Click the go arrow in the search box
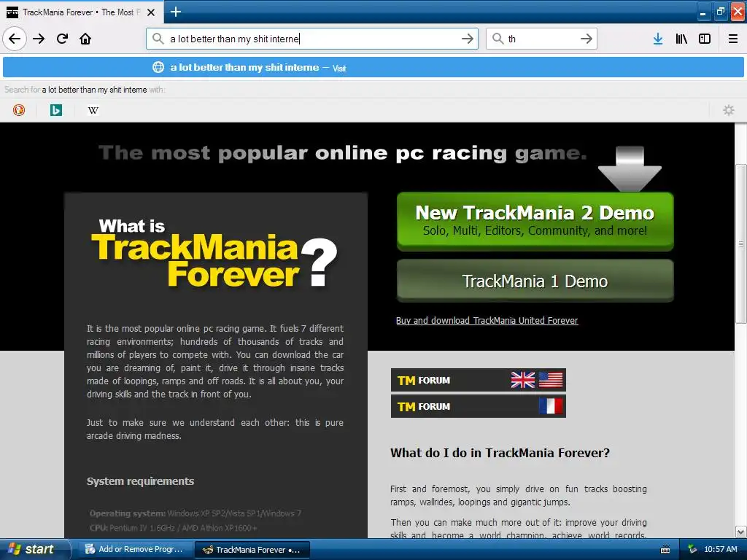The image size is (747, 560). [x=587, y=39]
